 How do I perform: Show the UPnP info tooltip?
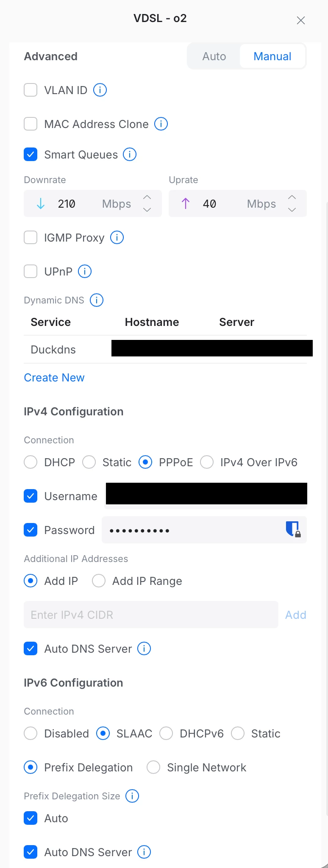click(x=85, y=271)
